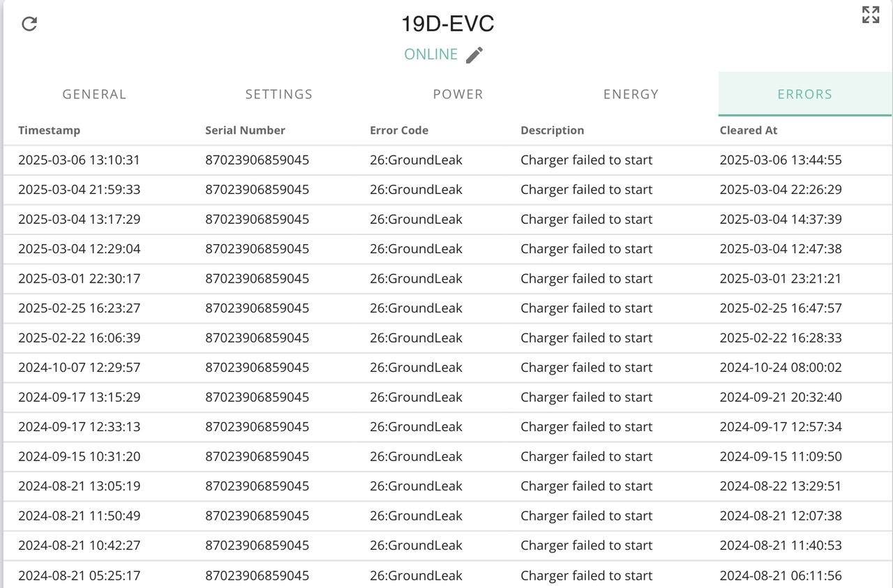
Task: Click cleared time 2024-09-15 11:09:50
Action: pos(781,456)
